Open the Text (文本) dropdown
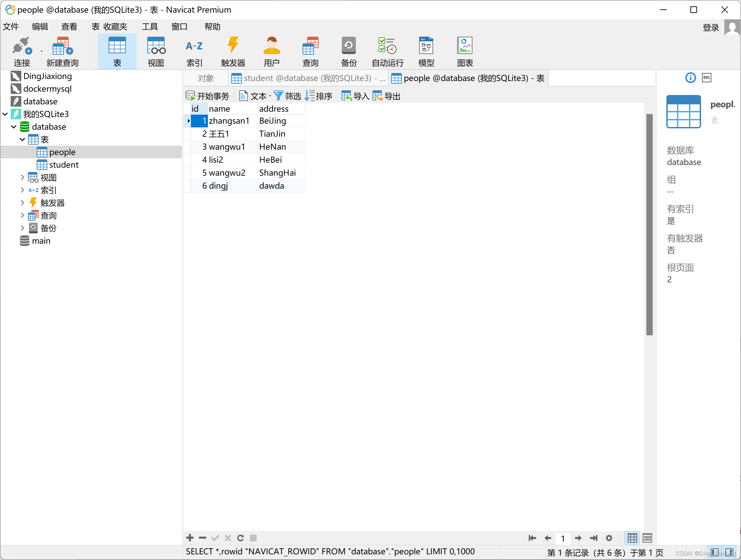 point(255,96)
